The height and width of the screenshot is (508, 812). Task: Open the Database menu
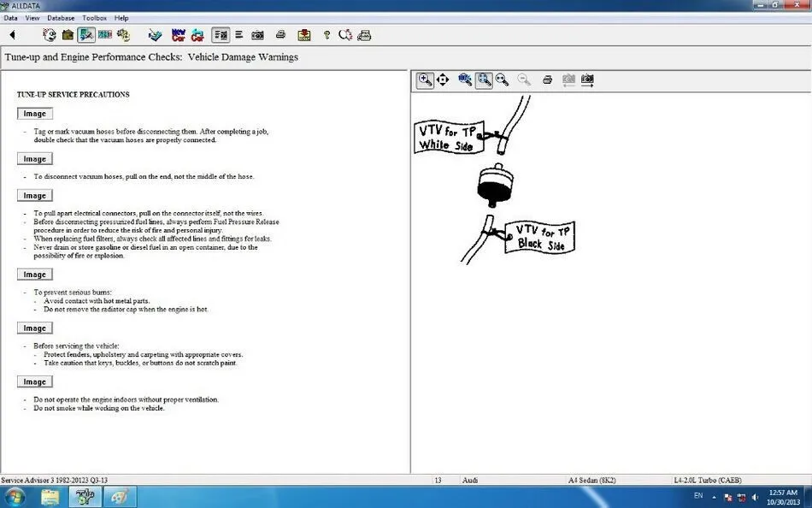[x=61, y=18]
